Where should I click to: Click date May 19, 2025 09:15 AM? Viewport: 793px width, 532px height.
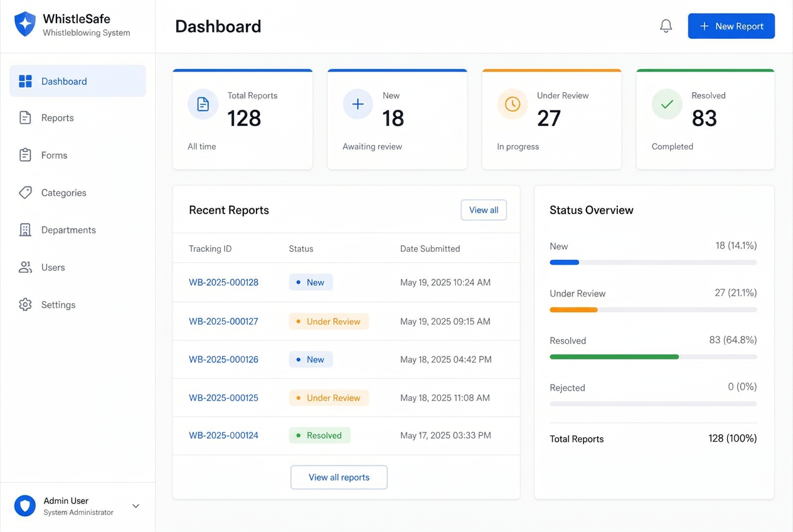click(x=445, y=321)
